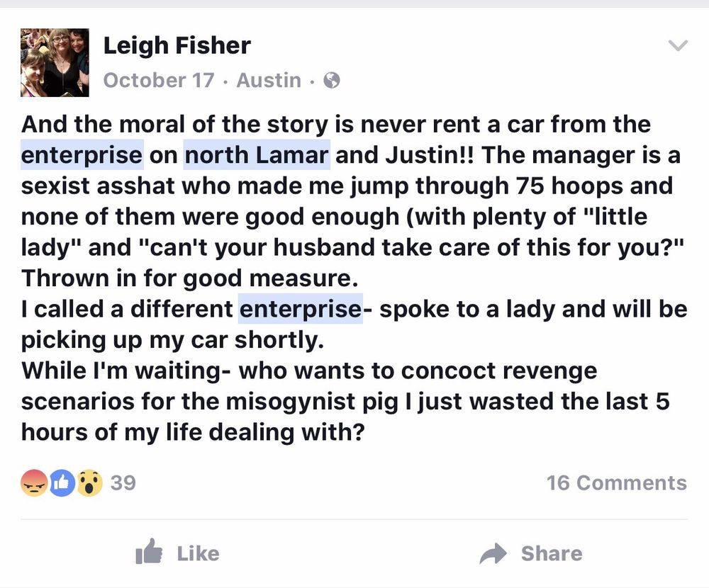This screenshot has width=709, height=588.
Task: Click the public globe privacy icon
Action: pyautogui.click(x=331, y=81)
